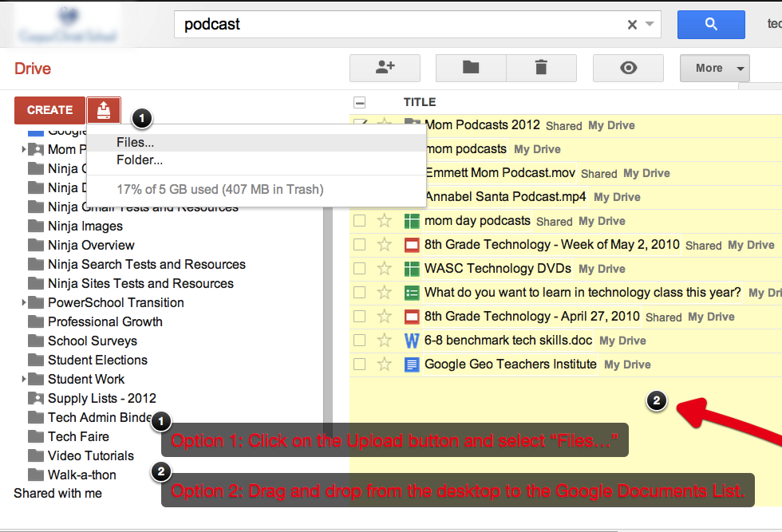Viewport: 782px width, 532px height.
Task: Star the mom day podcasts item
Action: (x=384, y=220)
